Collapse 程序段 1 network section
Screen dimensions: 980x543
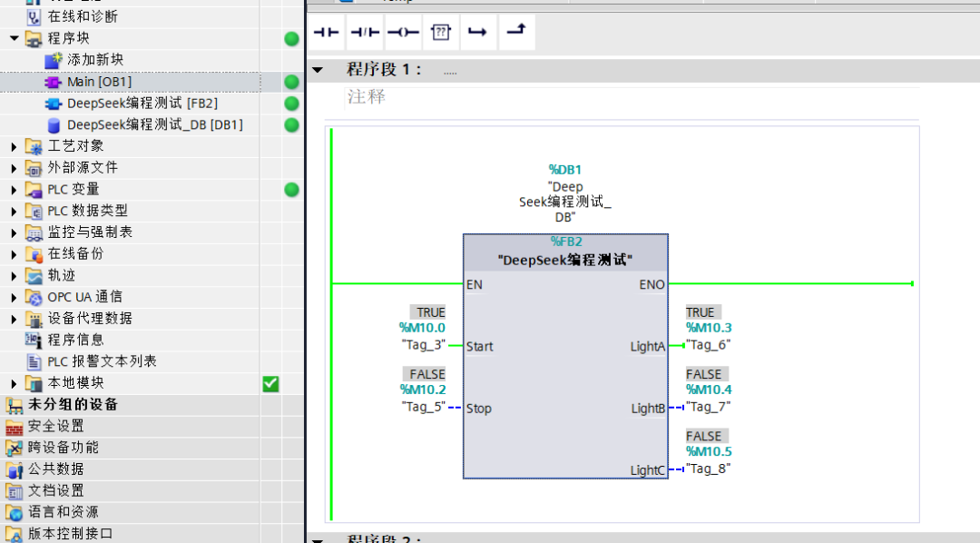pos(318,69)
